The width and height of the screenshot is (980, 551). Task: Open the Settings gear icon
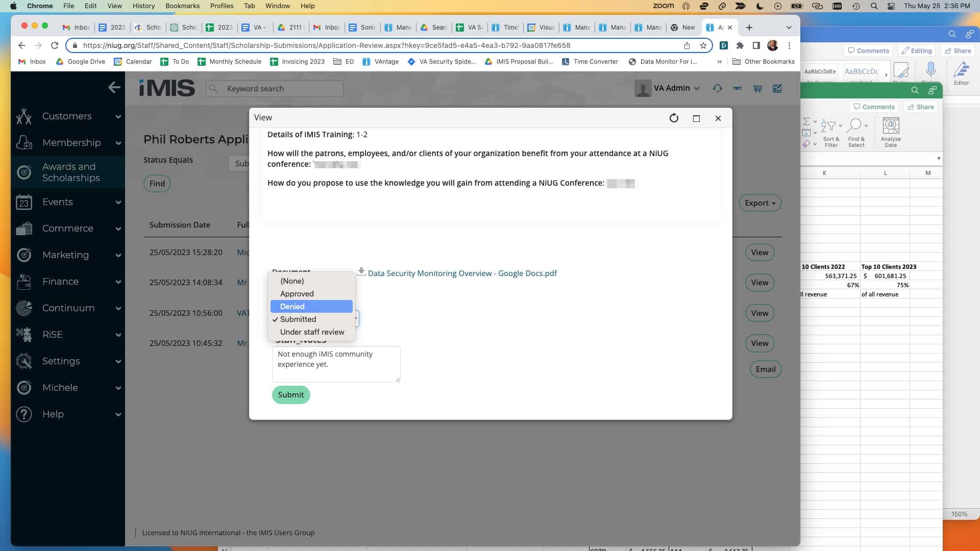tap(24, 361)
